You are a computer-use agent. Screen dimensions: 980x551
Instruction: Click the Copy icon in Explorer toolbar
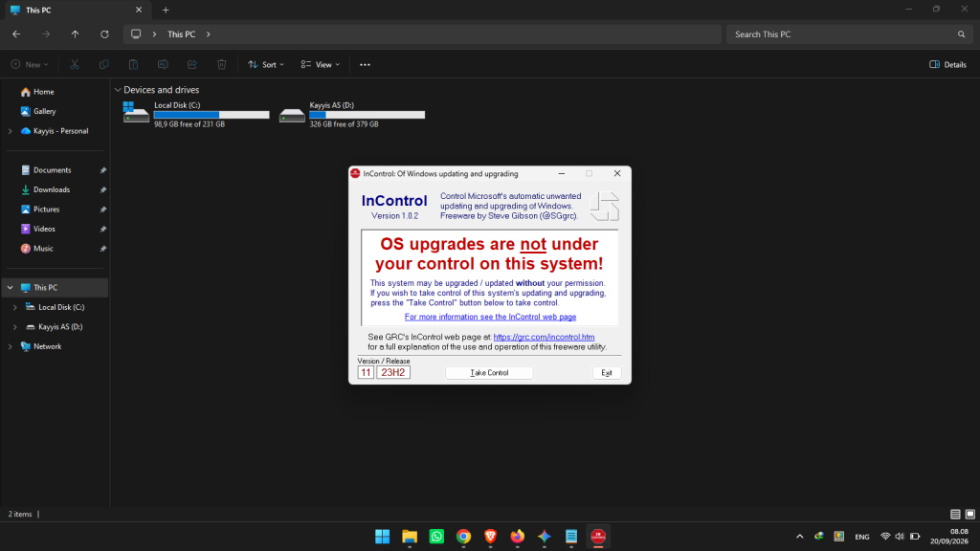103,64
